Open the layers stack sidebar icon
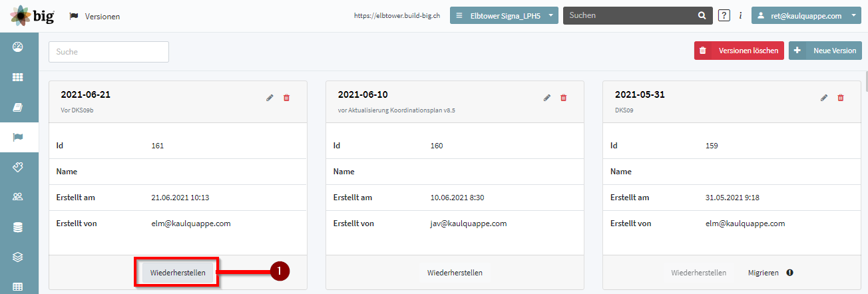Viewport: 868px width, 294px height. (x=19, y=257)
